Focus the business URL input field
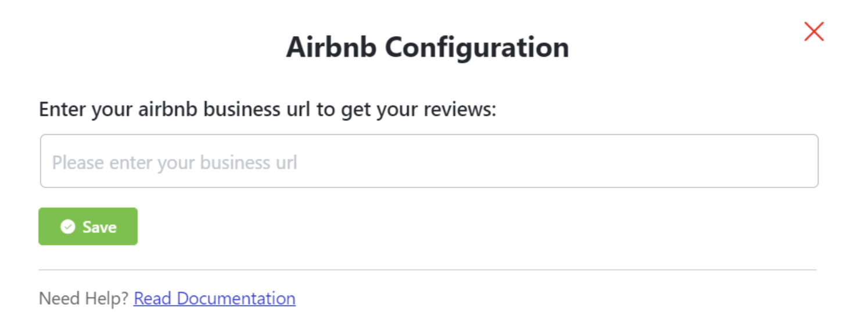The width and height of the screenshot is (868, 327). pos(429,161)
